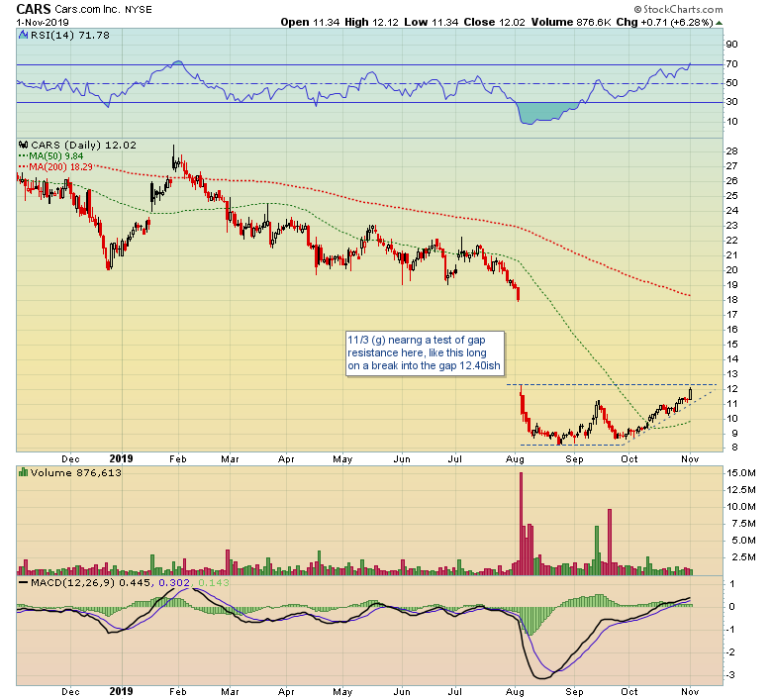
Task: Click the Cars.com Inc. company name
Action: (87, 10)
